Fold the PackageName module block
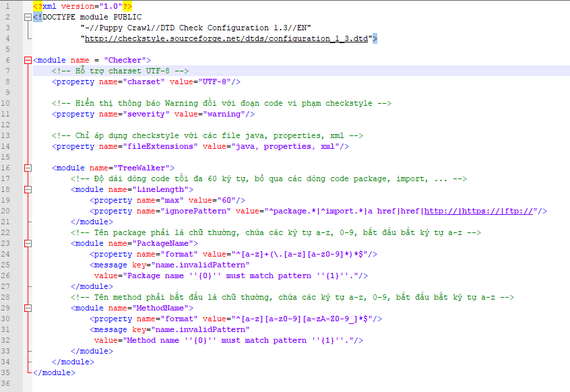Image resolution: width=570 pixels, height=392 pixels. pos(28,243)
